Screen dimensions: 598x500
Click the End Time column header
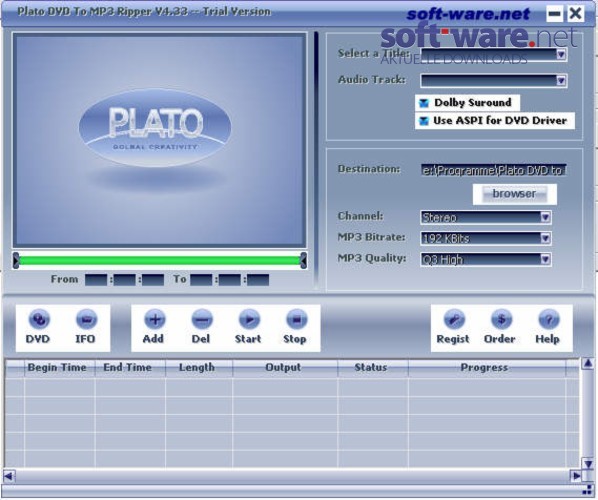tap(130, 368)
